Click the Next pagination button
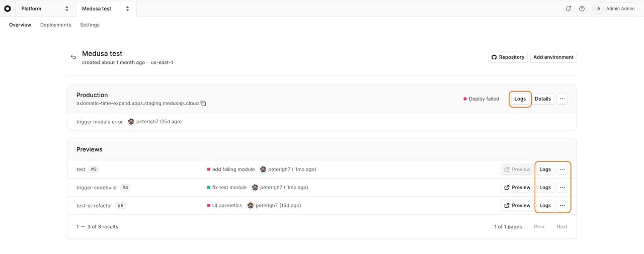The width and height of the screenshot is (644, 254). click(562, 227)
